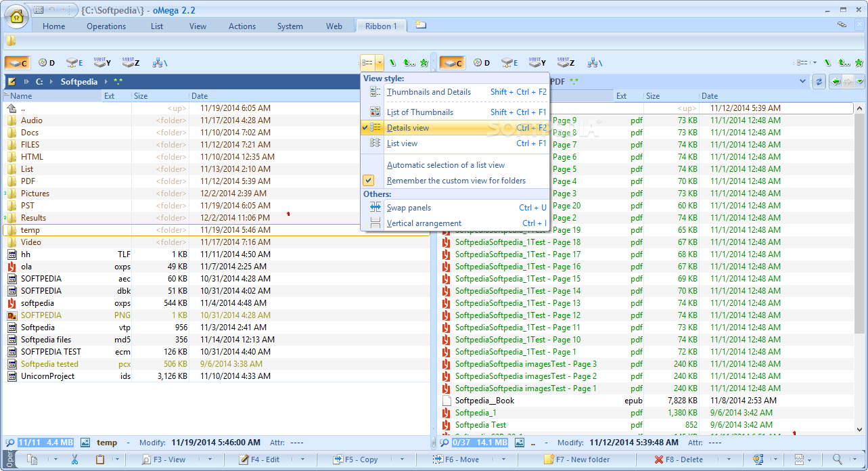The image size is (868, 471).
Task: Select the temp folder row
Action: coord(215,230)
